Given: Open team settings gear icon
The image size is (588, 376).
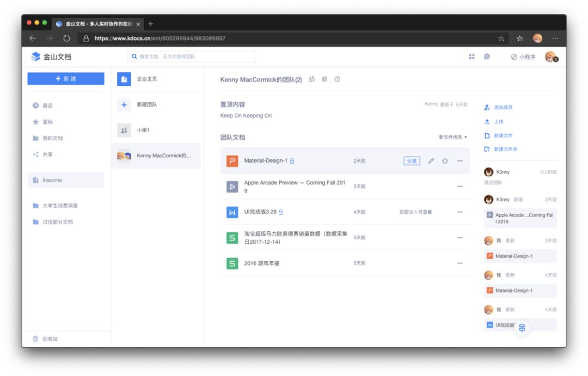Looking at the screenshot, I should [x=324, y=79].
